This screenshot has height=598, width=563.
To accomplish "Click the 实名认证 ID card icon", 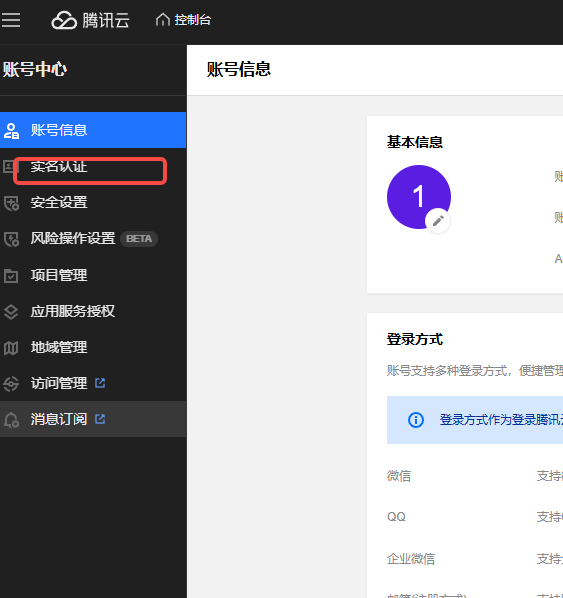I will [9, 167].
